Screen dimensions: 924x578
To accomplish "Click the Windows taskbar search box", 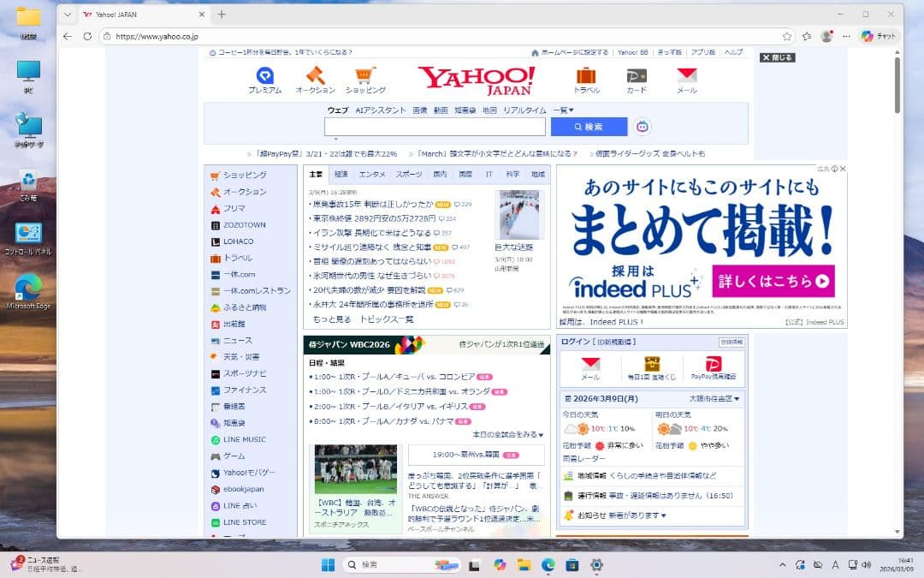I will (402, 565).
